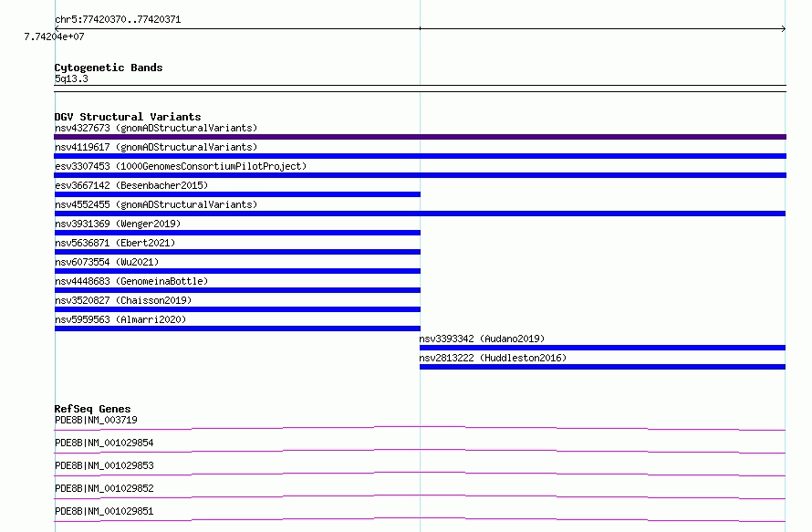
Task: Open esv3667142 Besenbacher2015 variant label
Action: pyautogui.click(x=131, y=185)
